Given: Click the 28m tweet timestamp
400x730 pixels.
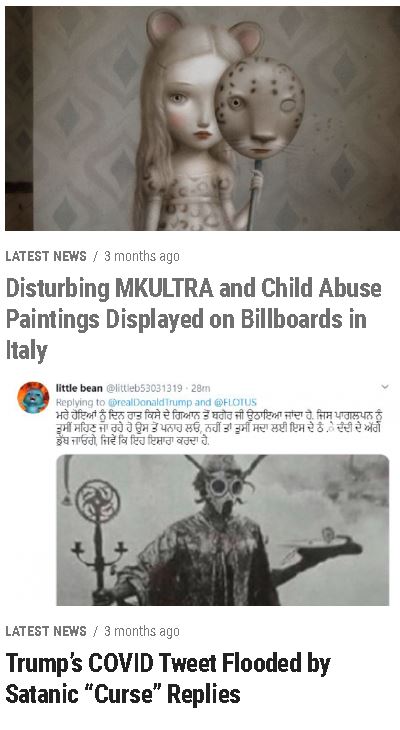Looking at the screenshot, I should point(201,388).
